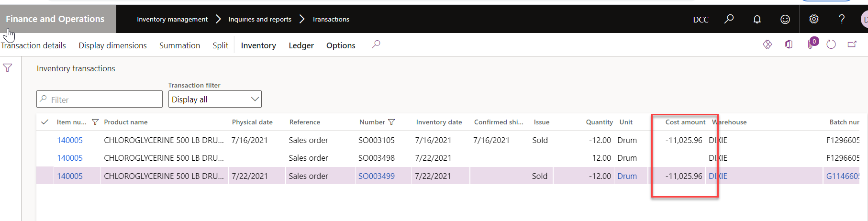Select the SO003498 number cell
Image resolution: width=868 pixels, height=221 pixels.
(377, 158)
